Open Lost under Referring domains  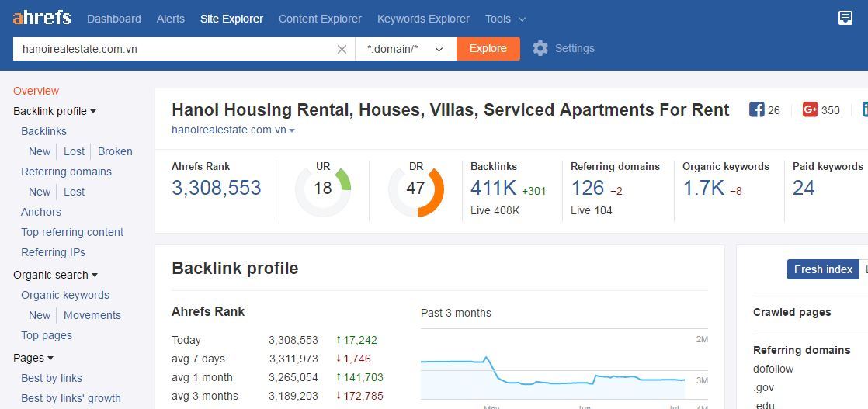[x=75, y=192]
